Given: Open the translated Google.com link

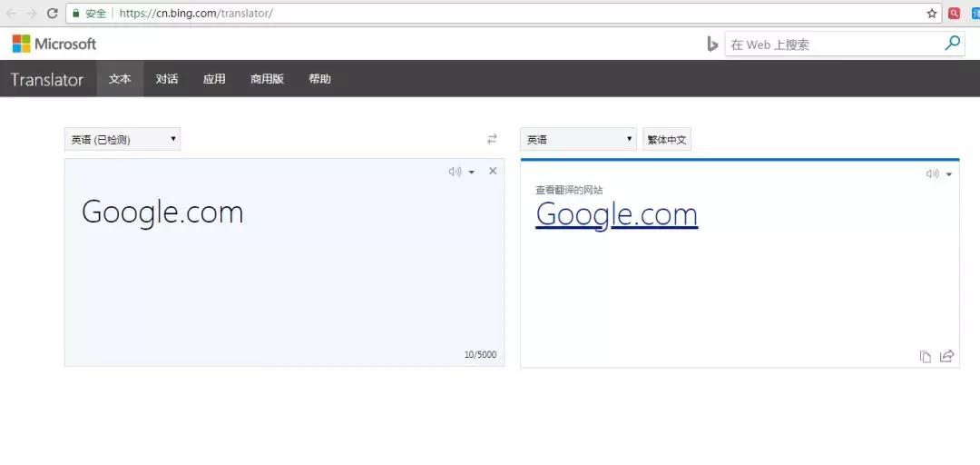Looking at the screenshot, I should pos(617,214).
